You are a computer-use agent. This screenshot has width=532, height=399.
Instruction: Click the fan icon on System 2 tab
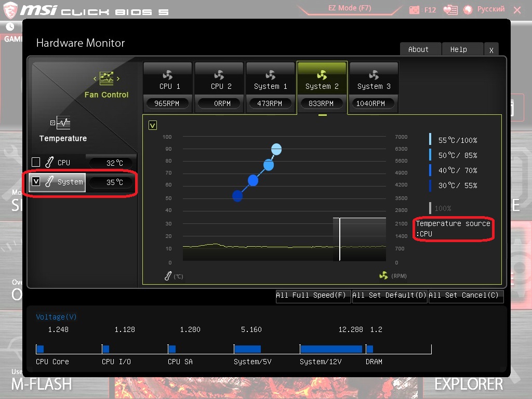click(x=322, y=75)
